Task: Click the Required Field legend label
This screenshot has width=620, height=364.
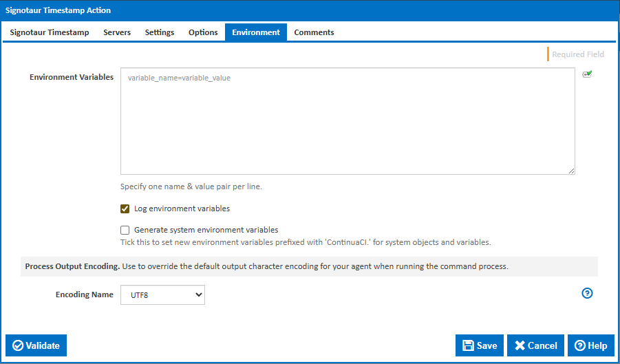Action: (x=577, y=54)
